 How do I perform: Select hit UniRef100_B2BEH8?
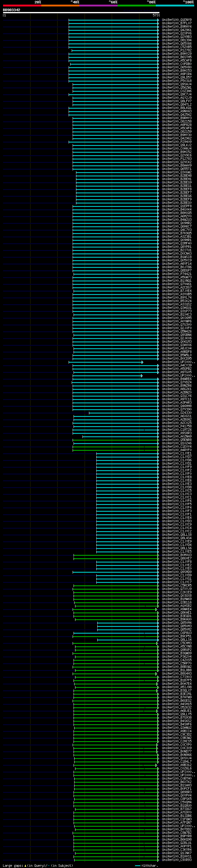[177, 176]
